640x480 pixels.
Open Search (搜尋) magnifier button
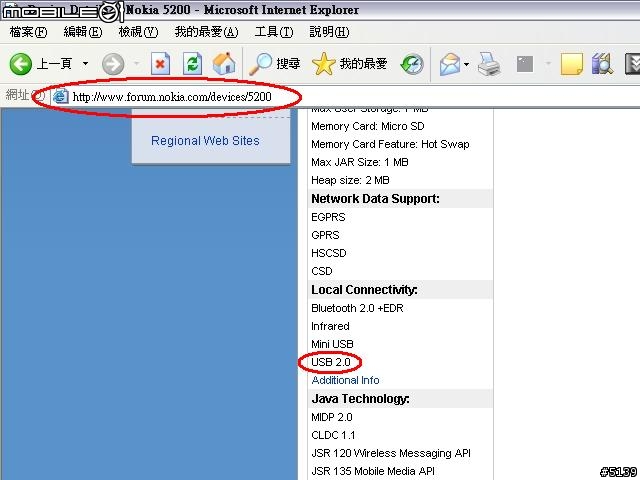[274, 64]
